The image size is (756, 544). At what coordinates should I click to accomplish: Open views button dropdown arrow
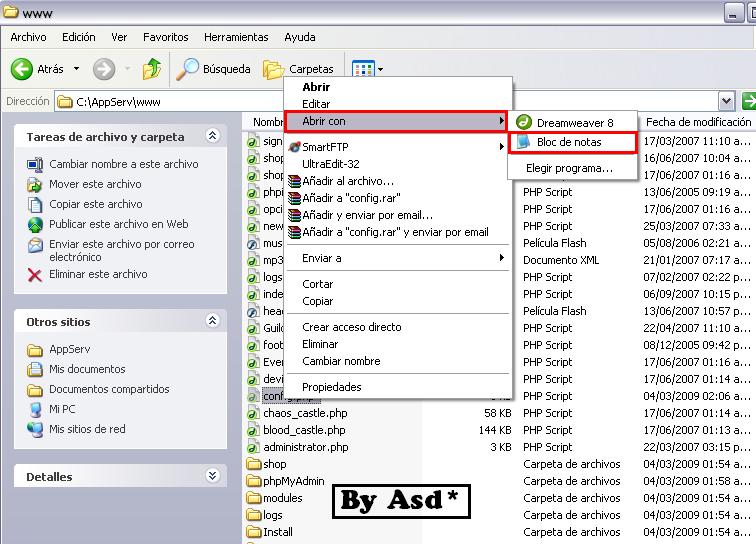pos(380,69)
